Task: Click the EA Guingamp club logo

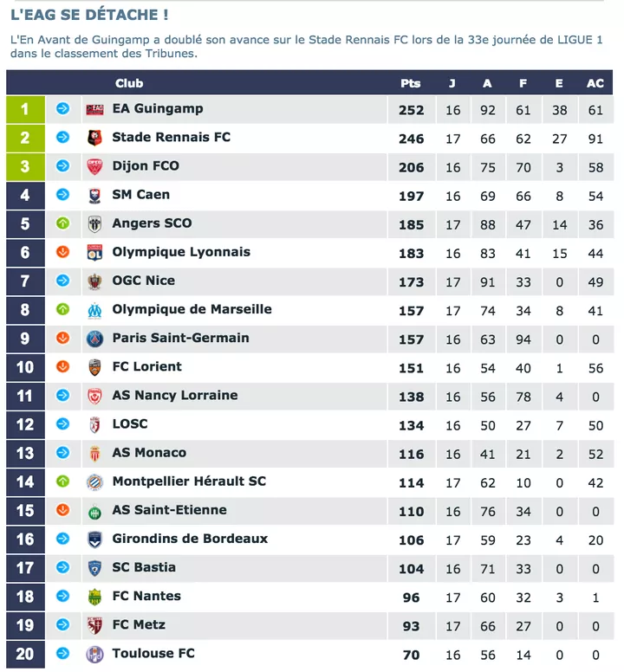Action: (94, 109)
